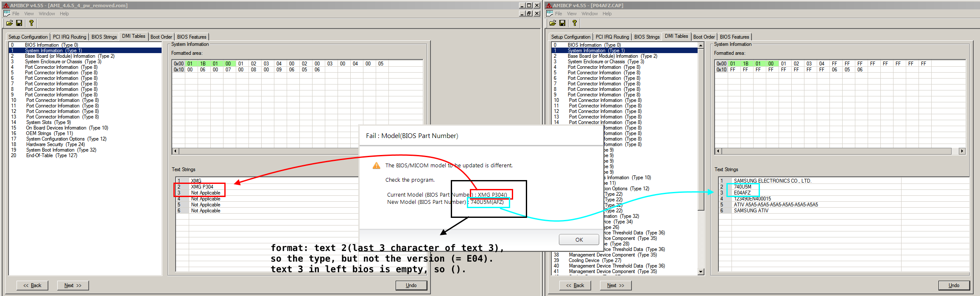980x296 pixels.
Task: Right window AMIBCP title bar app icon
Action: coord(549,6)
